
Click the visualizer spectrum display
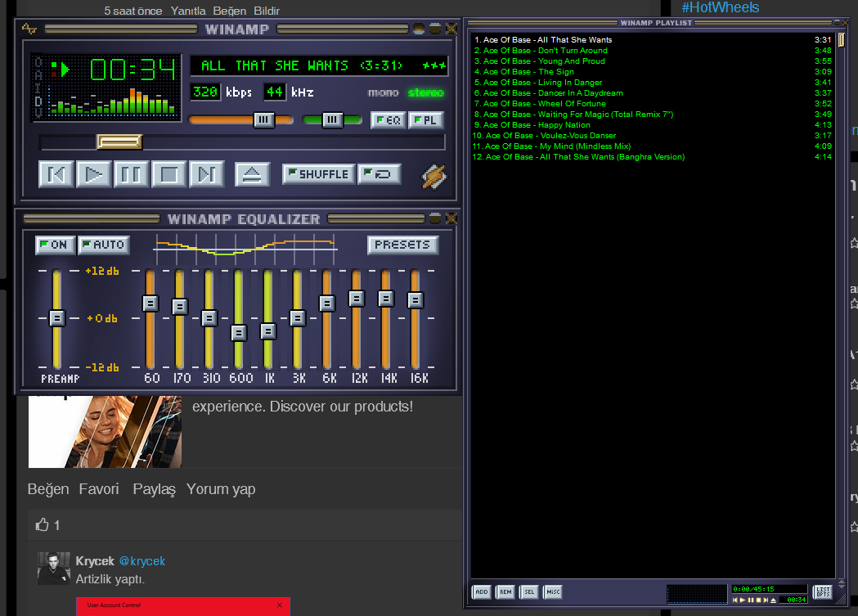113,101
